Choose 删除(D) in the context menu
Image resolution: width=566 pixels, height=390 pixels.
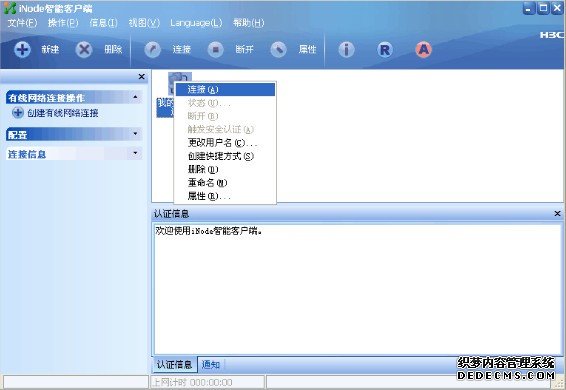(x=225, y=169)
